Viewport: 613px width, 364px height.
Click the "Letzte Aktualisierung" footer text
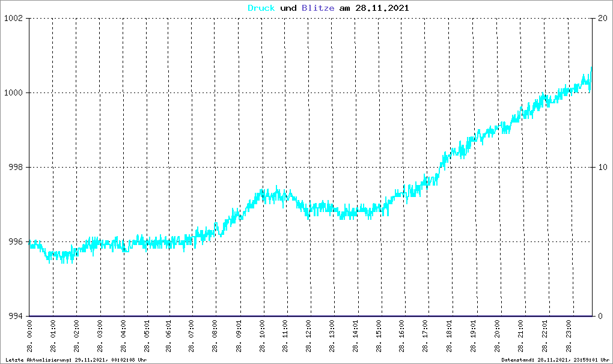point(76,360)
